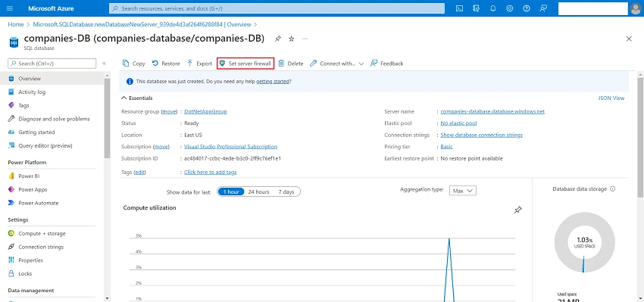
Task: Click the sidebar vertical scrollbar
Action: click(107, 118)
